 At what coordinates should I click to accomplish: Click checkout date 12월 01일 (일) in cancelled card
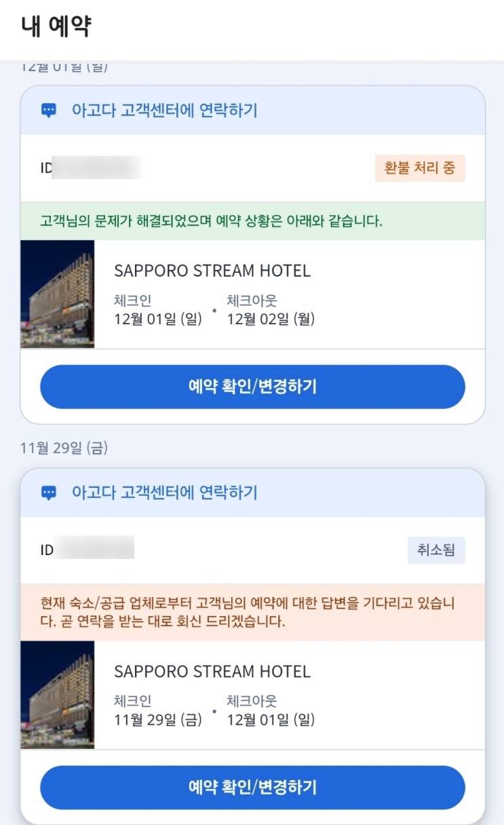tap(271, 720)
